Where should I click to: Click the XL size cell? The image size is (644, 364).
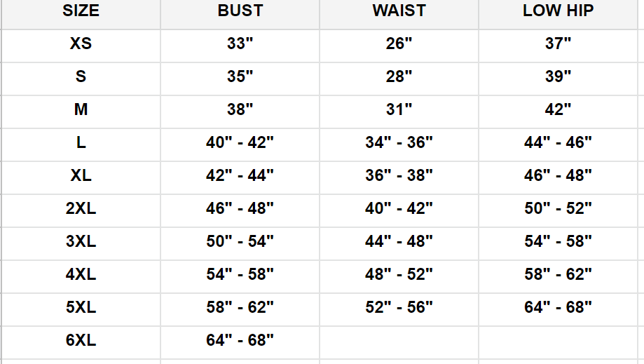[81, 175]
